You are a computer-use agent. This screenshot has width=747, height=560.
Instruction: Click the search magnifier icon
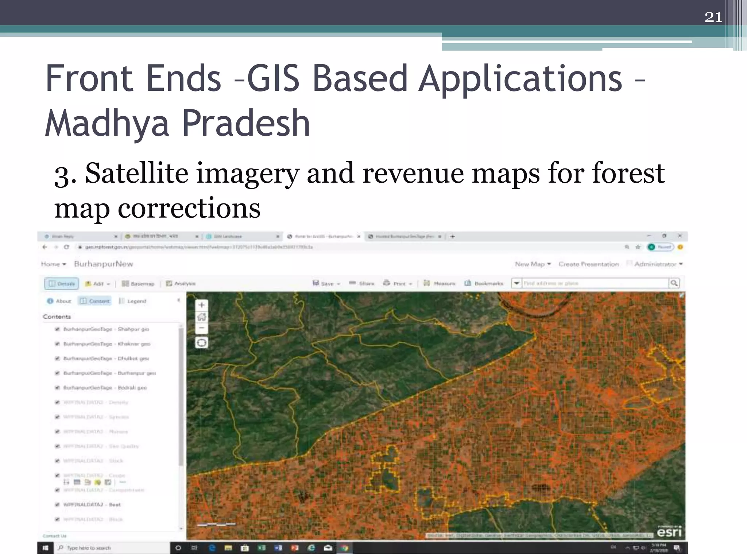click(674, 283)
